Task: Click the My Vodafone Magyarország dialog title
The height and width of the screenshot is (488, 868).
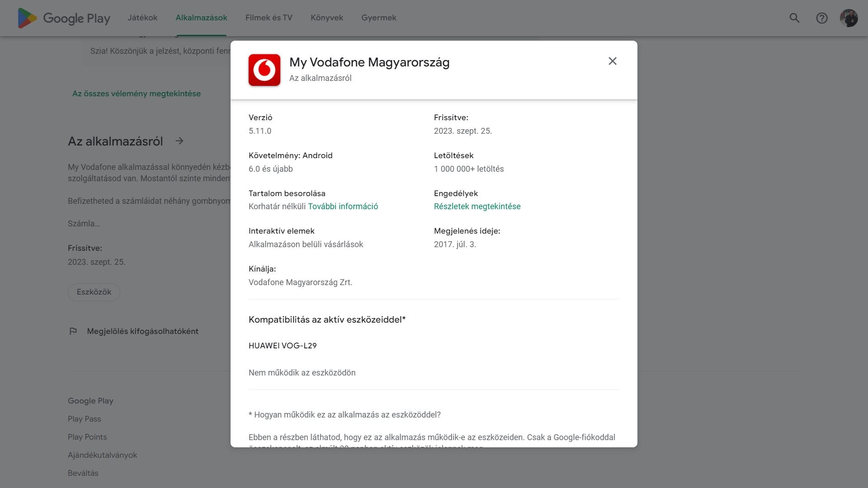Action: 369,62
